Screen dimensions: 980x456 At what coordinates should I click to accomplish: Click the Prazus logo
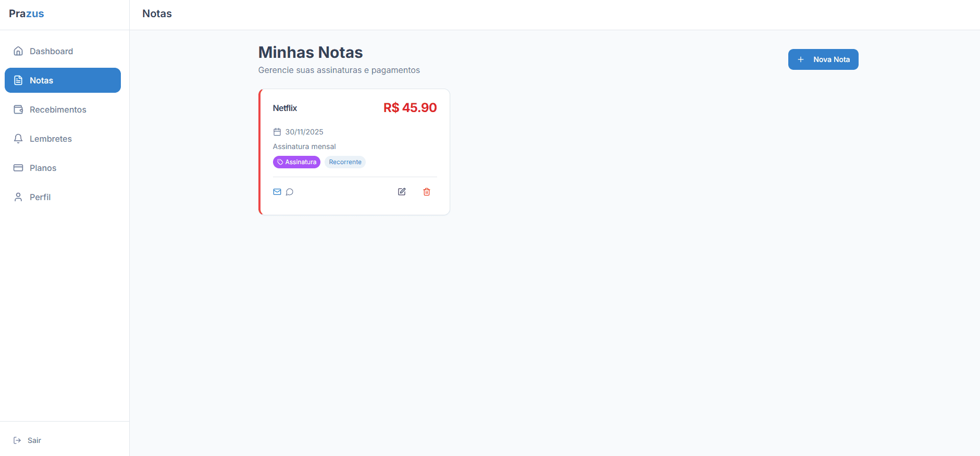click(x=27, y=14)
